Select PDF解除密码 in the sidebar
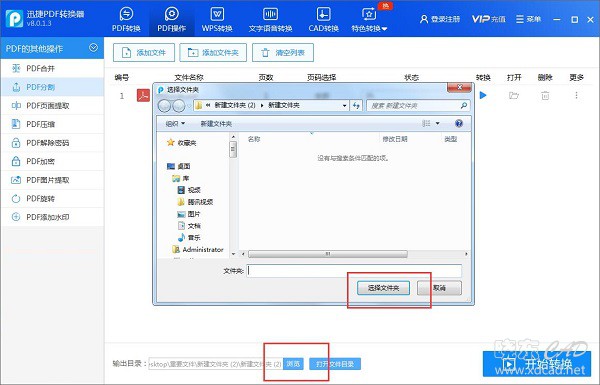The image size is (600, 385). click(52, 143)
